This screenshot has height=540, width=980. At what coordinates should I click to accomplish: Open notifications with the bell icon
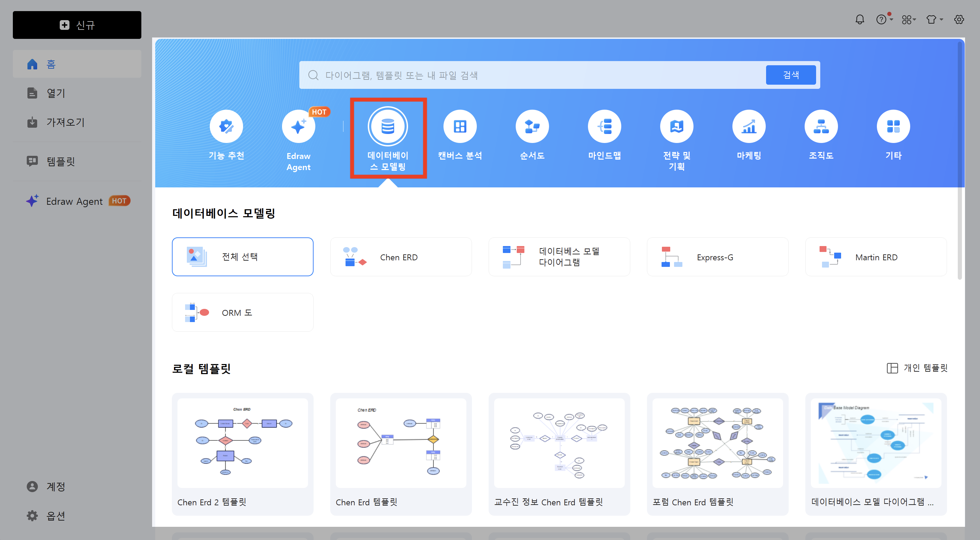(x=859, y=19)
